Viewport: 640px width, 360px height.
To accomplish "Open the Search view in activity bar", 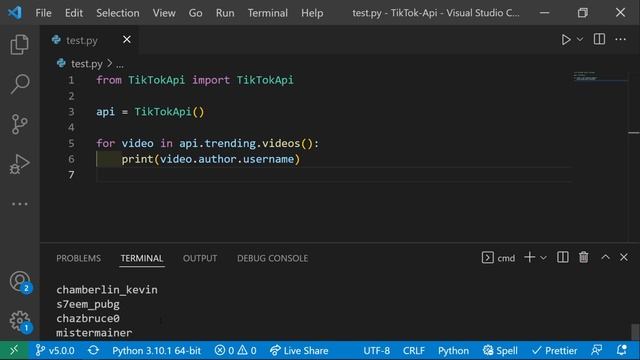I will pyautogui.click(x=19, y=84).
